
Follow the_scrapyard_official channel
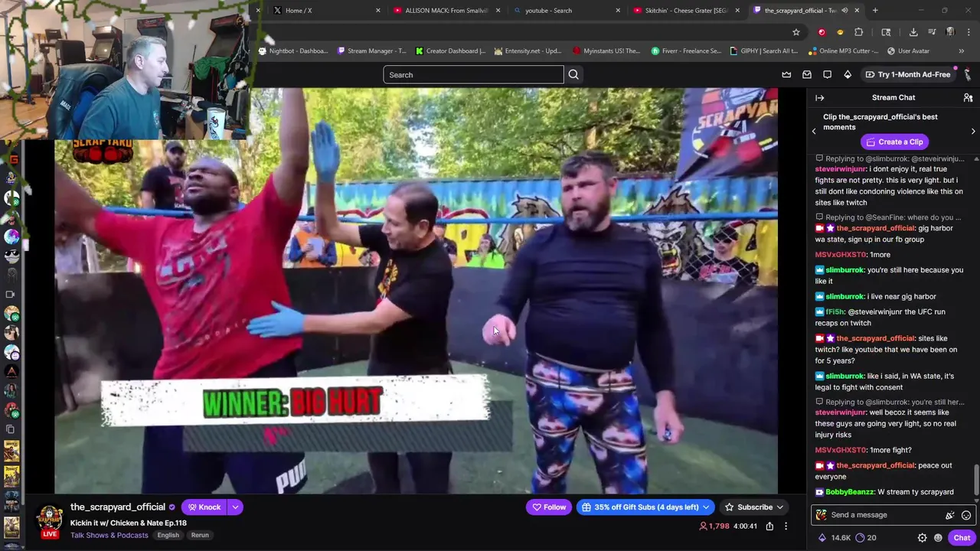(x=549, y=507)
